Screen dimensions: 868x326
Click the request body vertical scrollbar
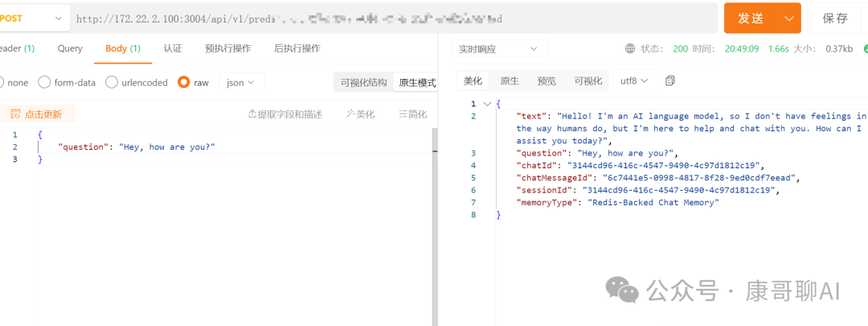435,227
